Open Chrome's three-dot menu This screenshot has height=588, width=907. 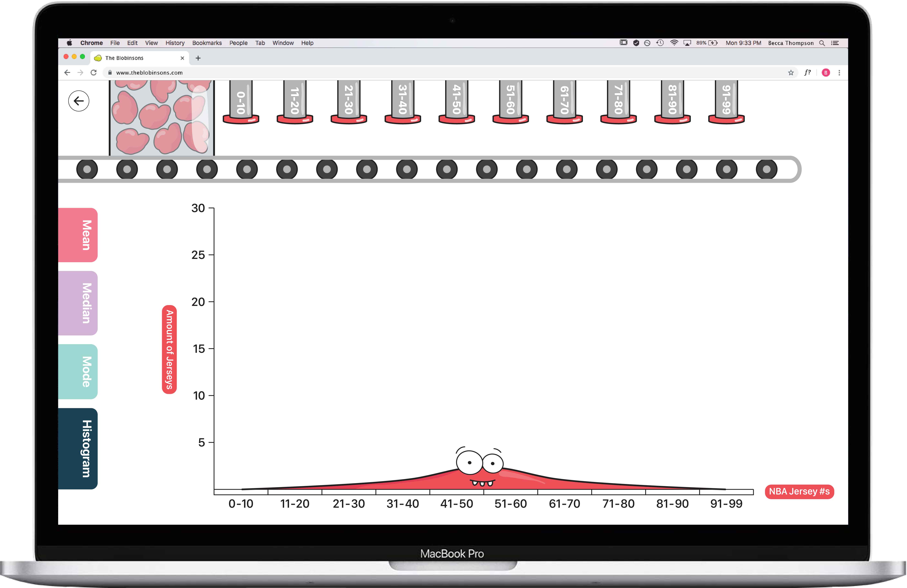pyautogui.click(x=839, y=72)
